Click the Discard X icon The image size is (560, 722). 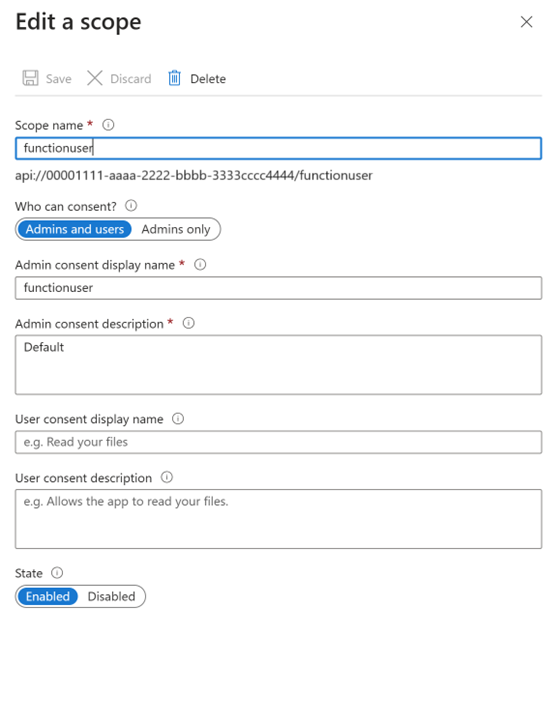95,78
